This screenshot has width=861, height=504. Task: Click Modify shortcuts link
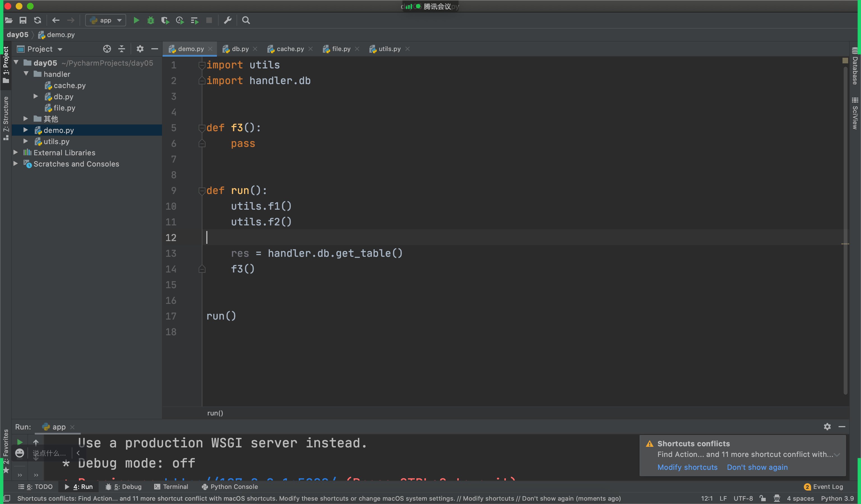688,467
